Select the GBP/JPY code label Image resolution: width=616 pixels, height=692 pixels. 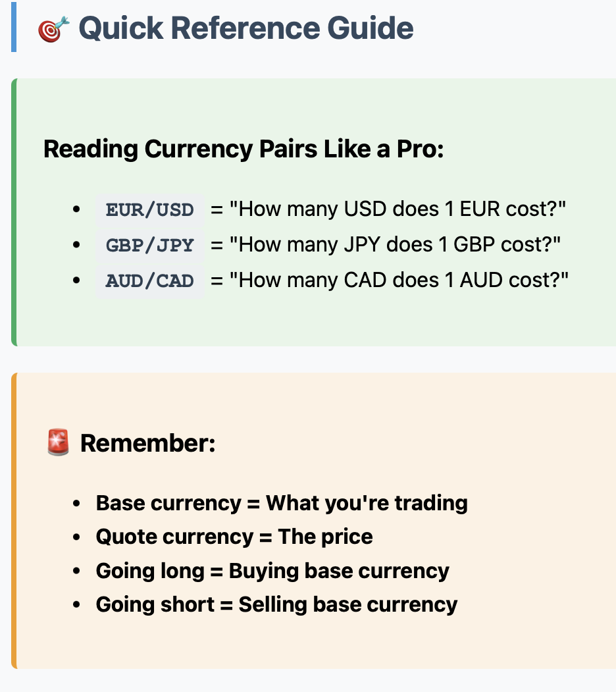click(x=150, y=246)
